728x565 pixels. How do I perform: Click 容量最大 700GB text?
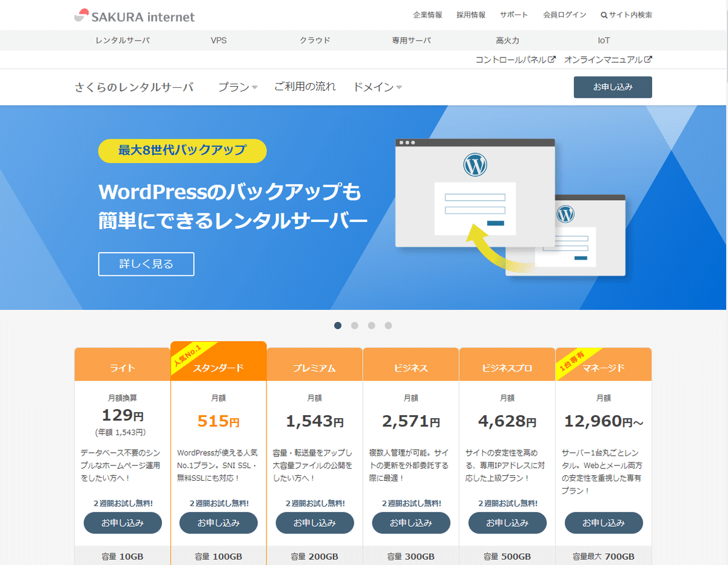(x=604, y=557)
